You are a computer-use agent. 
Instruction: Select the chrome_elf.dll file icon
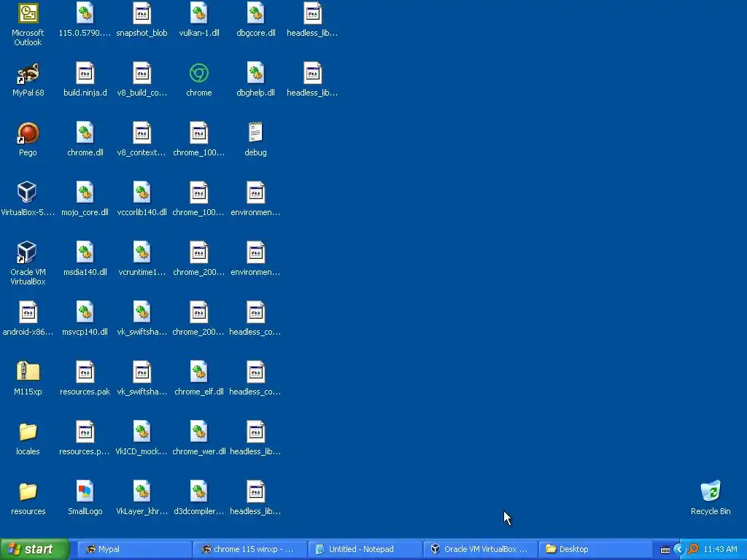(x=198, y=372)
